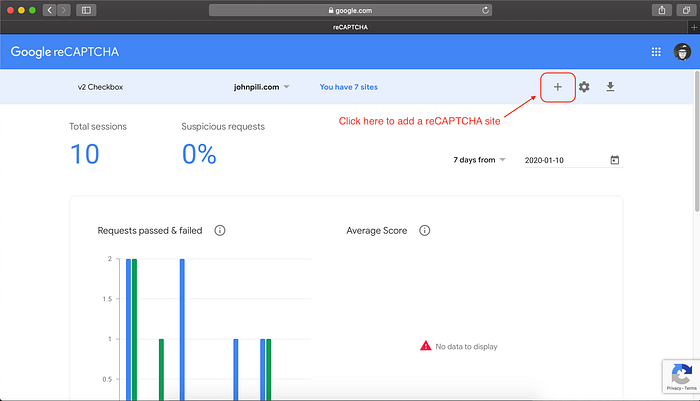Viewport: 700px width, 401px height.
Task: Open the Safari share button
Action: pos(662,10)
